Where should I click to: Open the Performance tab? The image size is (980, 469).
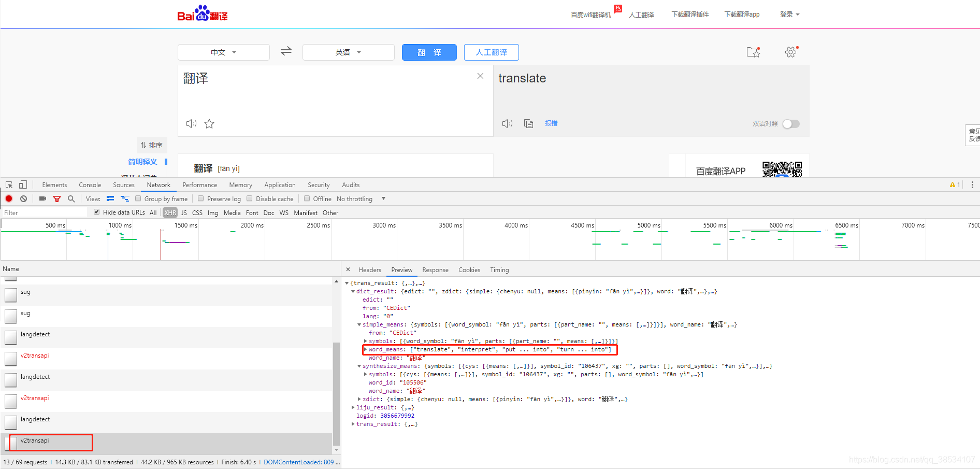pyautogui.click(x=200, y=185)
